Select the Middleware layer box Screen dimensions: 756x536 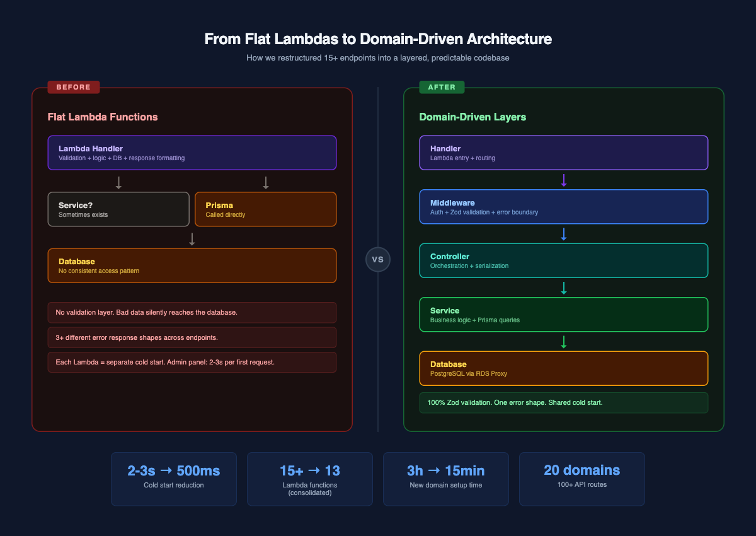point(564,207)
